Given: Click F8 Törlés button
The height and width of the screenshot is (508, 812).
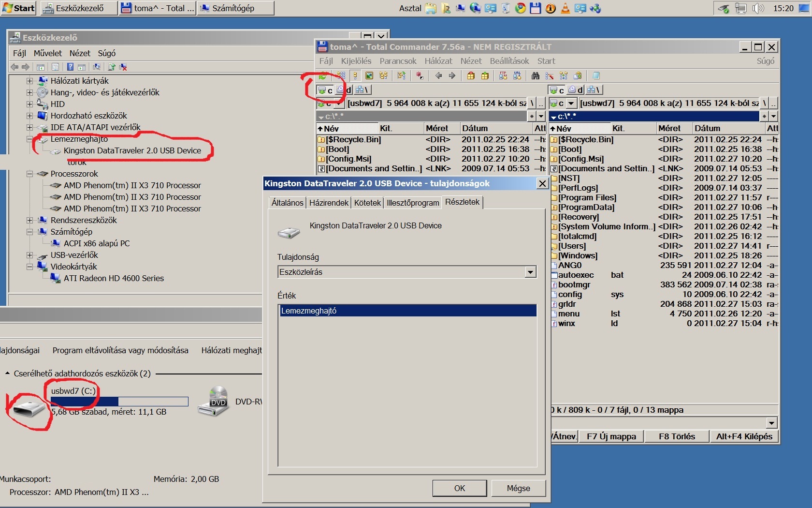Looking at the screenshot, I should coord(677,436).
